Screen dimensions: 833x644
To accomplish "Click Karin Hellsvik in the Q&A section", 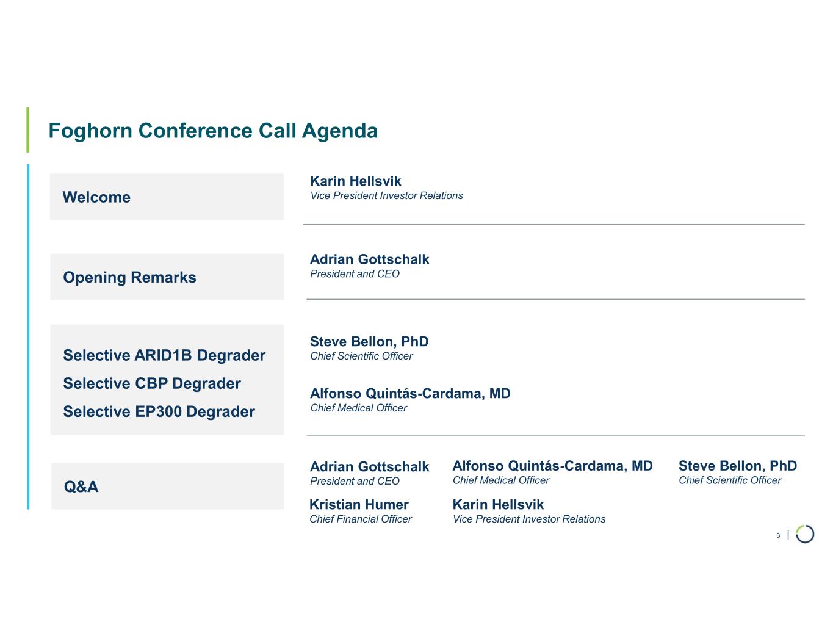I will pos(498,505).
